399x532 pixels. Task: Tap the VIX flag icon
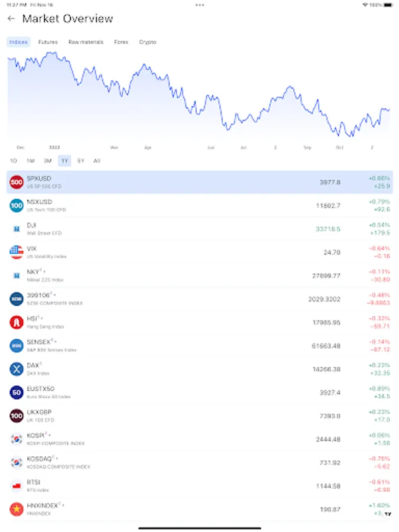point(17,252)
